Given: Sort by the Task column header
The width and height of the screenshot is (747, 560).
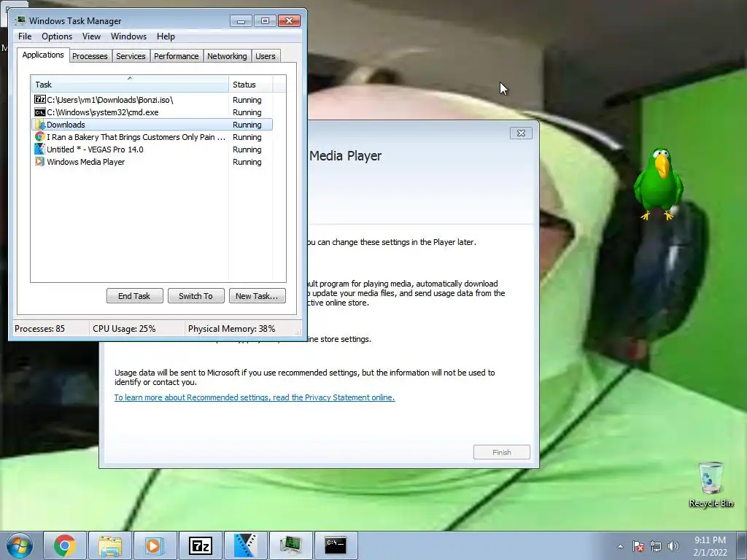Looking at the screenshot, I should pyautogui.click(x=130, y=85).
